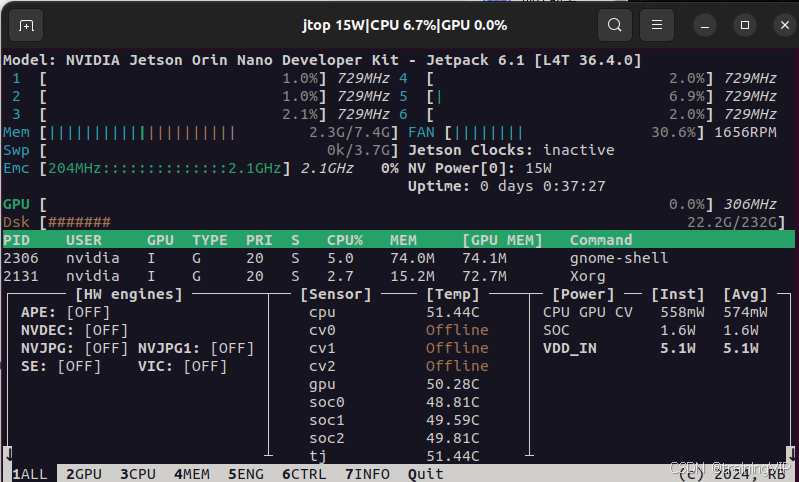
Task: Click the [HW engines] panel title
Action: click(x=128, y=294)
